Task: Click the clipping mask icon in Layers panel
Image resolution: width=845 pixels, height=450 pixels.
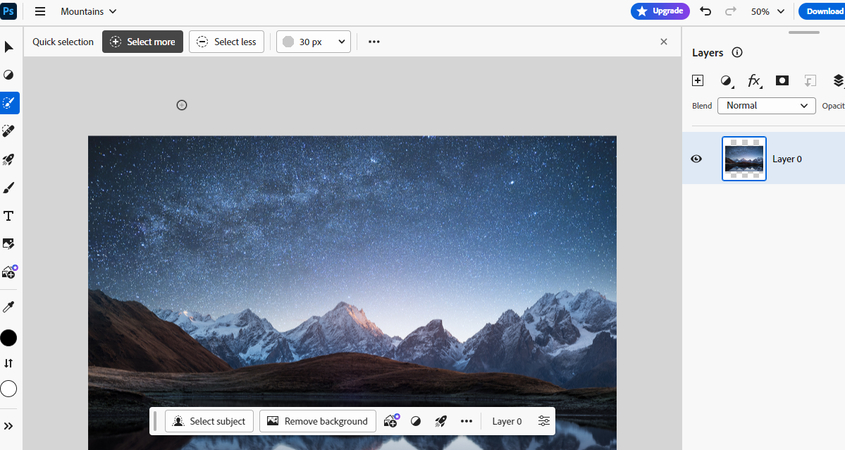Action: pos(810,81)
